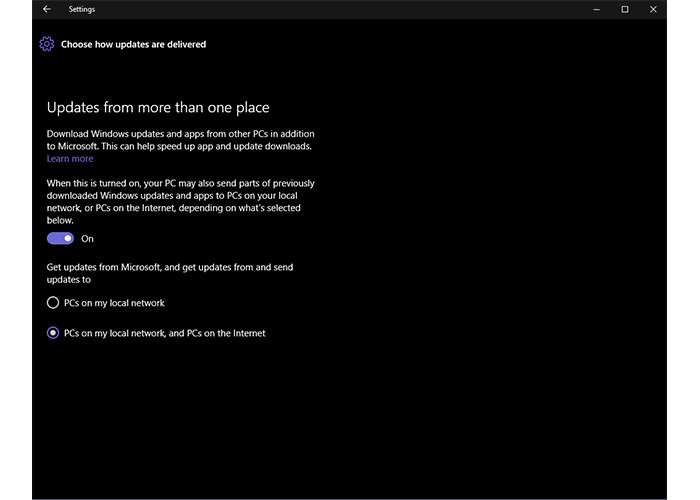Viewport: 700px width, 500px height.
Task: Click the "When this is turned on" paragraph
Action: point(180,201)
